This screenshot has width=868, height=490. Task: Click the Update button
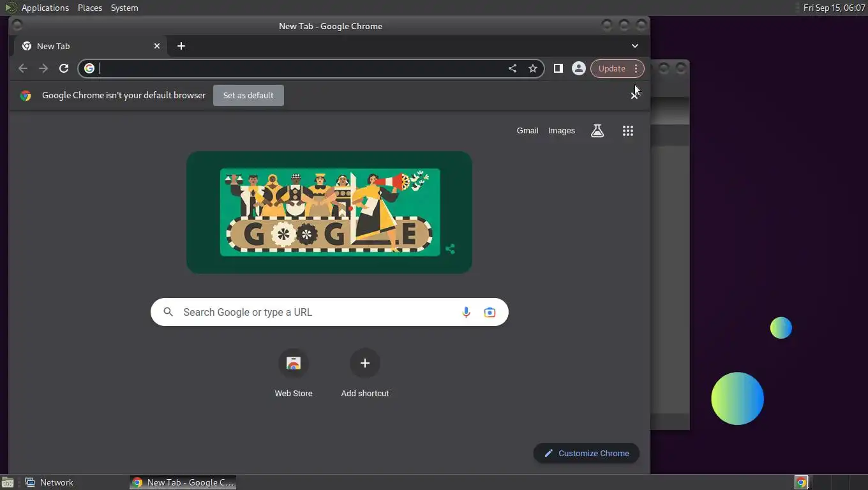click(611, 68)
